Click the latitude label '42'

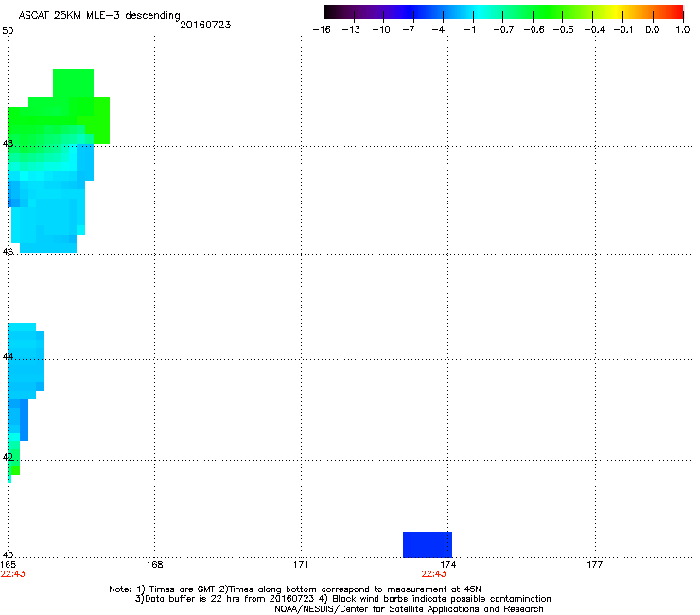[8, 457]
